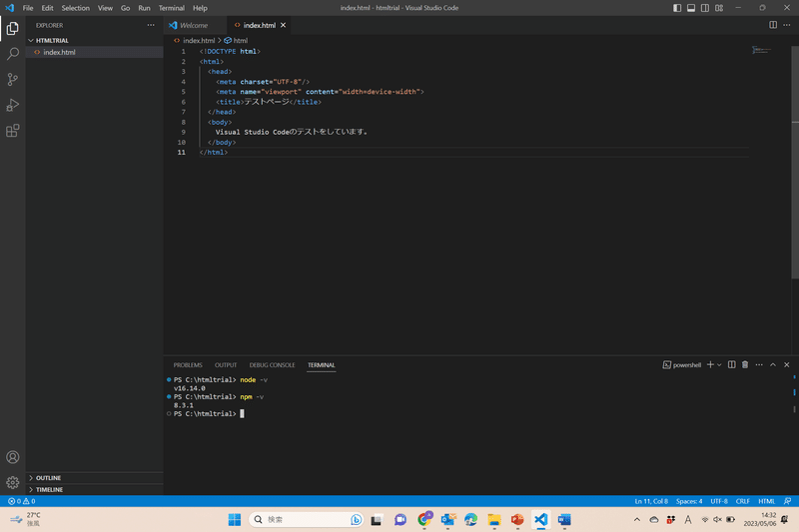The image size is (799, 532).
Task: Open the DEBUG CONSOLE panel tab
Action: pyautogui.click(x=272, y=365)
